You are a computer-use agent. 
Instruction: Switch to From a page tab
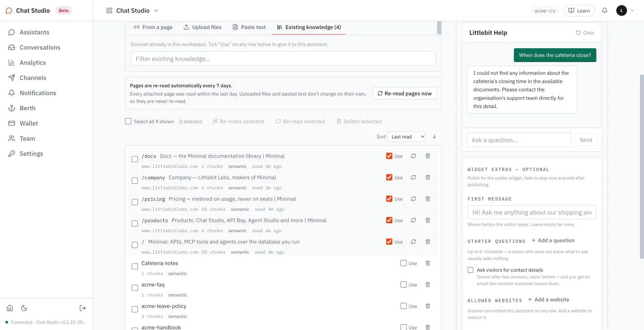153,27
